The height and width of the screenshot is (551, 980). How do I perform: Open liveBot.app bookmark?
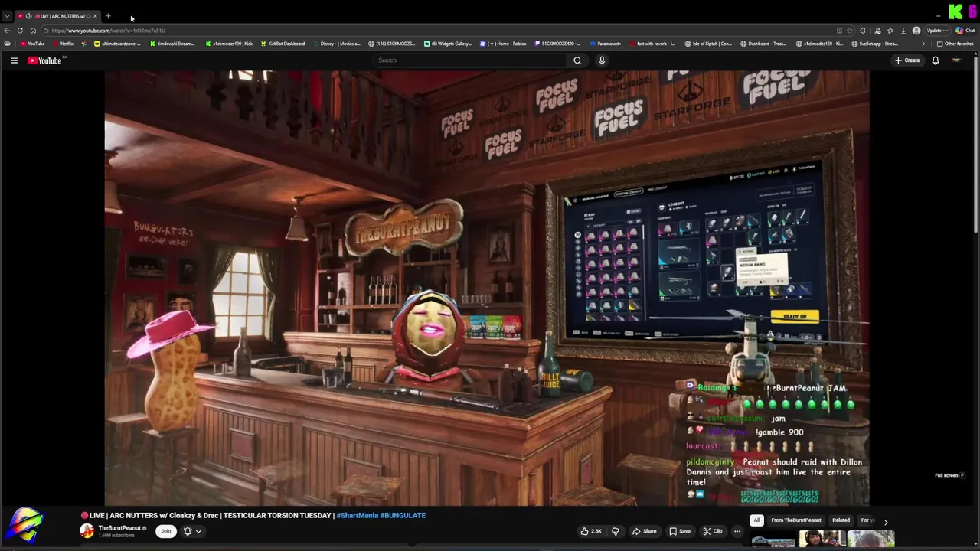pos(874,44)
